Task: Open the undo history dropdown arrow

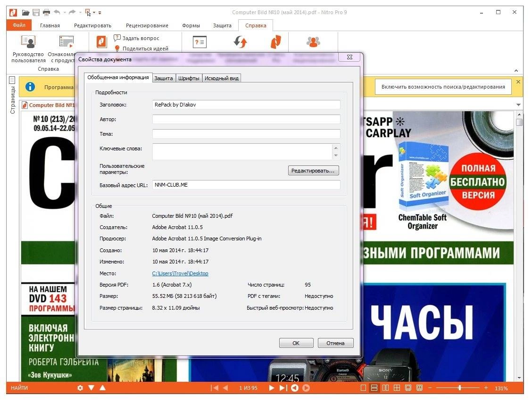Action: click(65, 13)
